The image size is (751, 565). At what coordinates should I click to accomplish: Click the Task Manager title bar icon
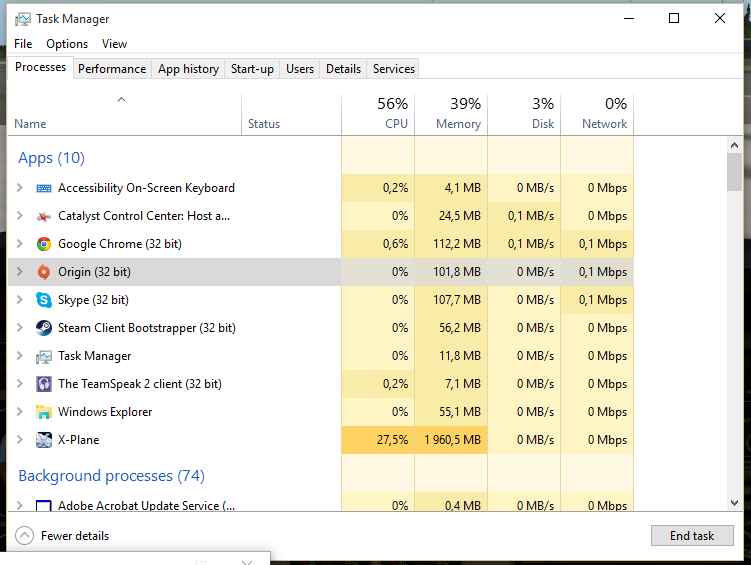[23, 19]
